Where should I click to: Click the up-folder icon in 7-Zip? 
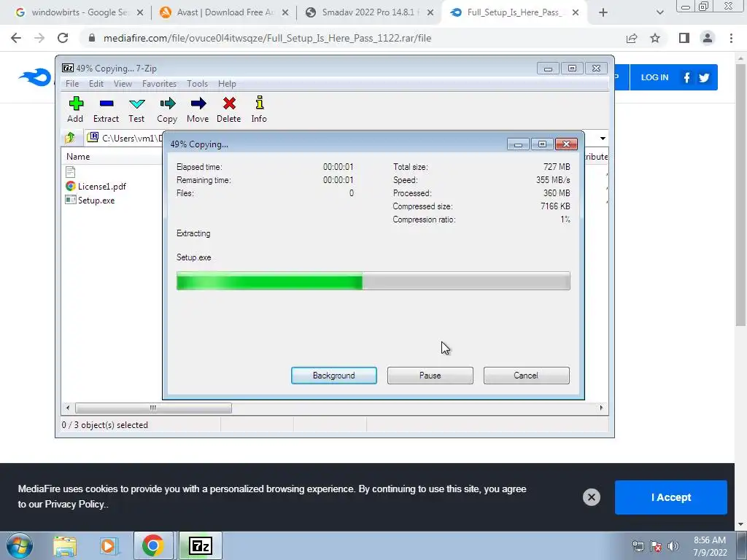(x=70, y=138)
